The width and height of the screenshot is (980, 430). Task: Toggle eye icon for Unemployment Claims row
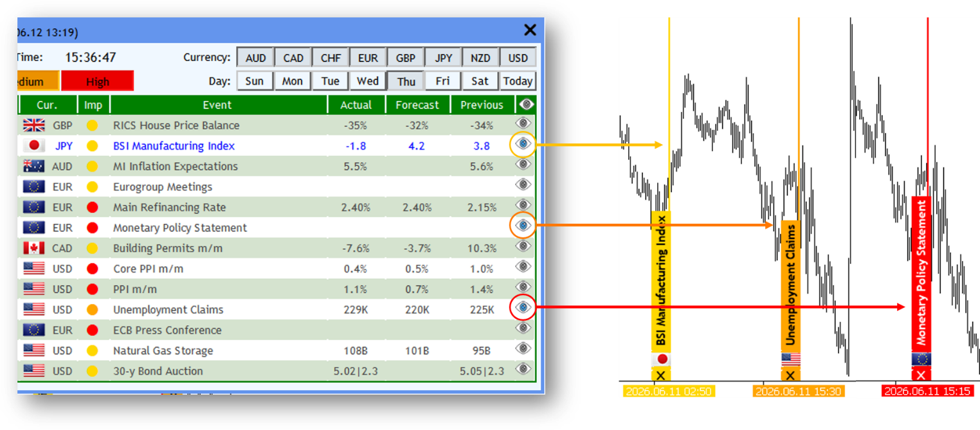[523, 308]
